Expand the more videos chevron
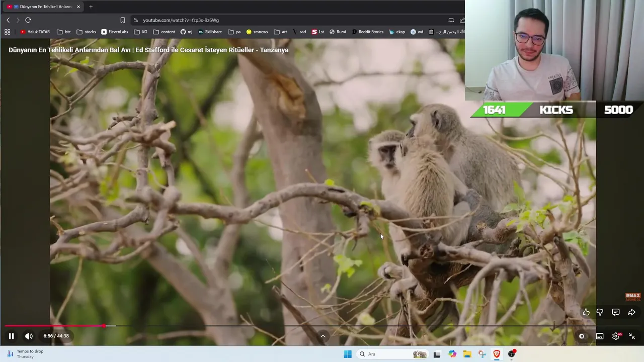The image size is (644, 362). coord(323,336)
